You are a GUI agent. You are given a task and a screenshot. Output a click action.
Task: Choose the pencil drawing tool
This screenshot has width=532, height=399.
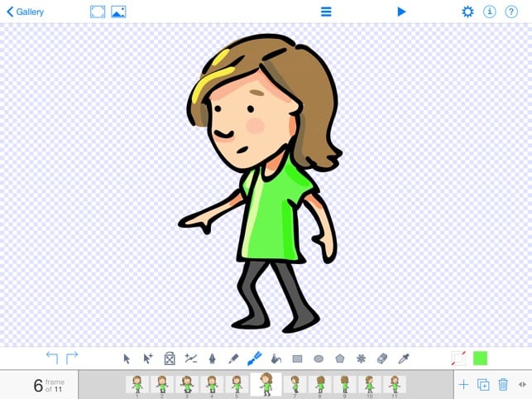[233, 358]
